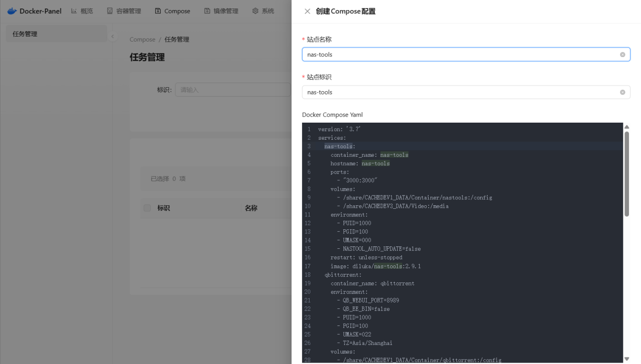641x364 pixels.
Task: Click the Docker-Panel whale logo
Action: coord(12,11)
